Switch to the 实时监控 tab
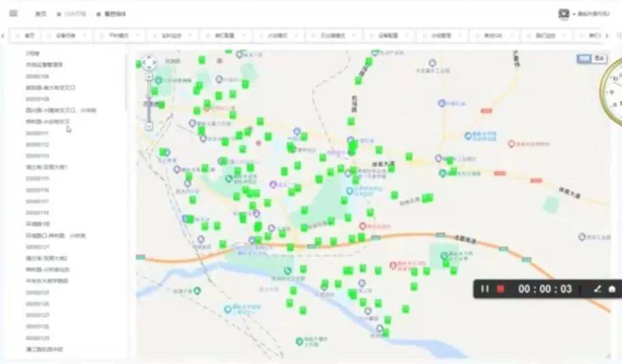 coord(171,35)
